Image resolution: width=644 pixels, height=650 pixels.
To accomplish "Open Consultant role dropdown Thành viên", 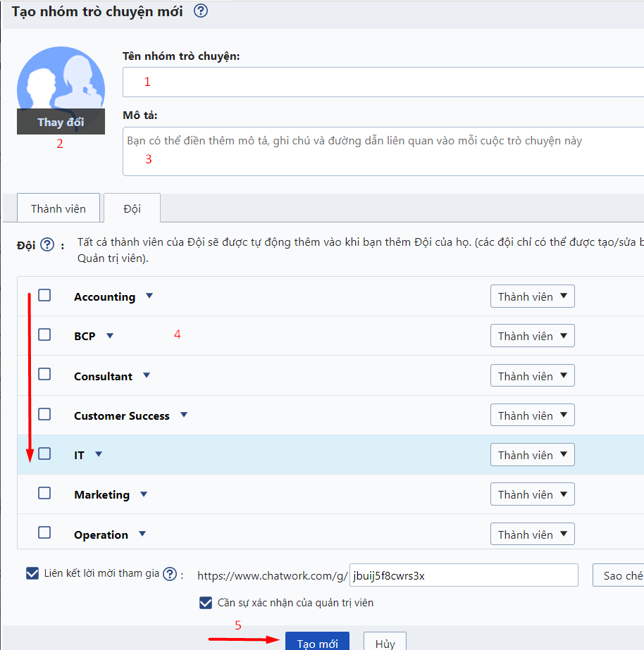I will click(533, 375).
